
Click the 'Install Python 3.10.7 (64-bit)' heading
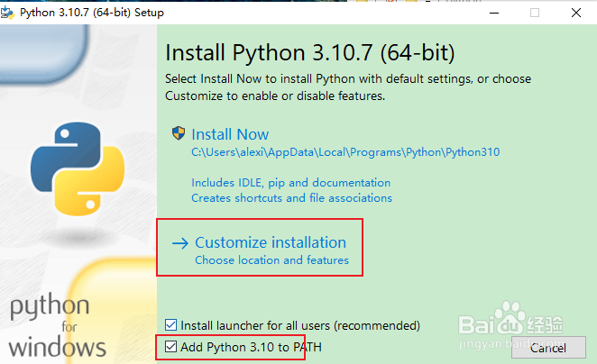pyautogui.click(x=310, y=52)
